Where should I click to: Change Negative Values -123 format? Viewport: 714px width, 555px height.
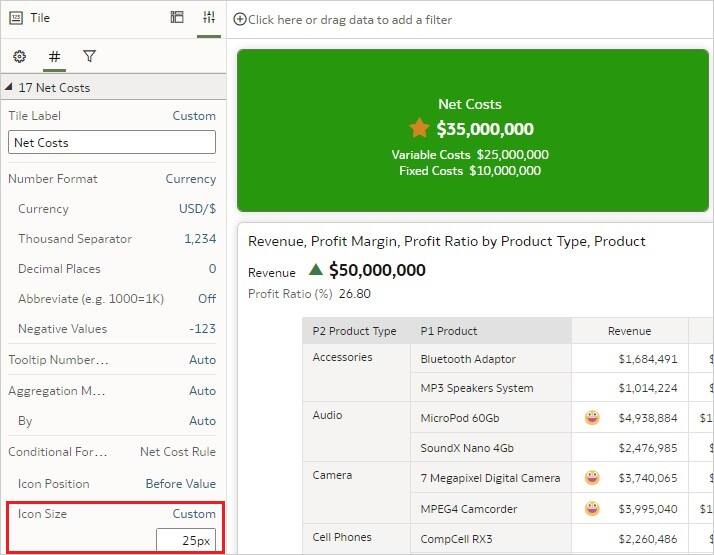201,329
